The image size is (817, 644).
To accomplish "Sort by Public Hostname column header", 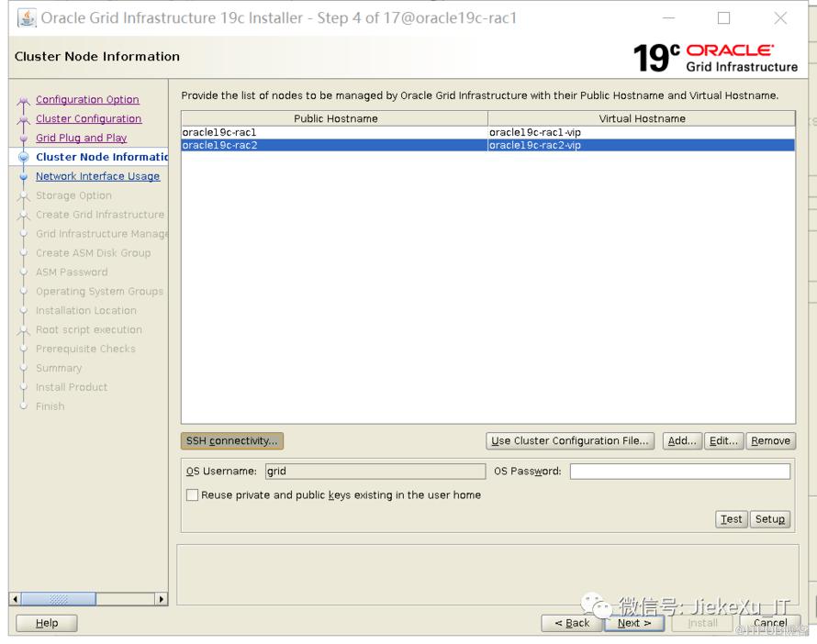I will point(335,118).
